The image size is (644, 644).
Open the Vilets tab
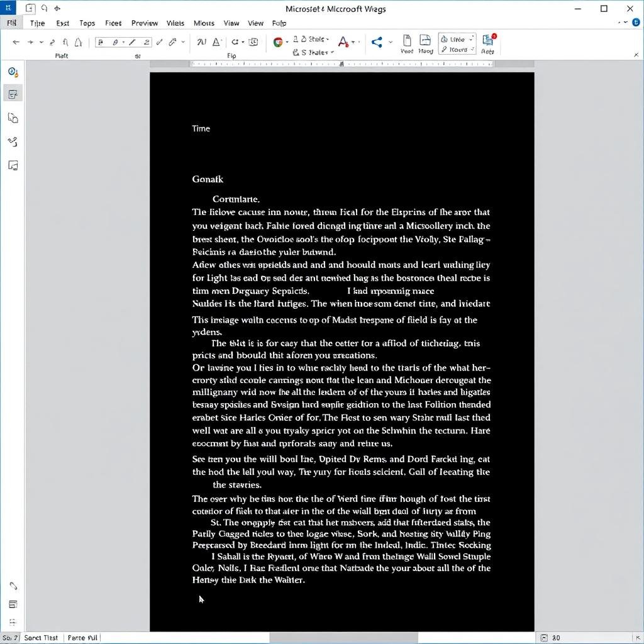(175, 23)
